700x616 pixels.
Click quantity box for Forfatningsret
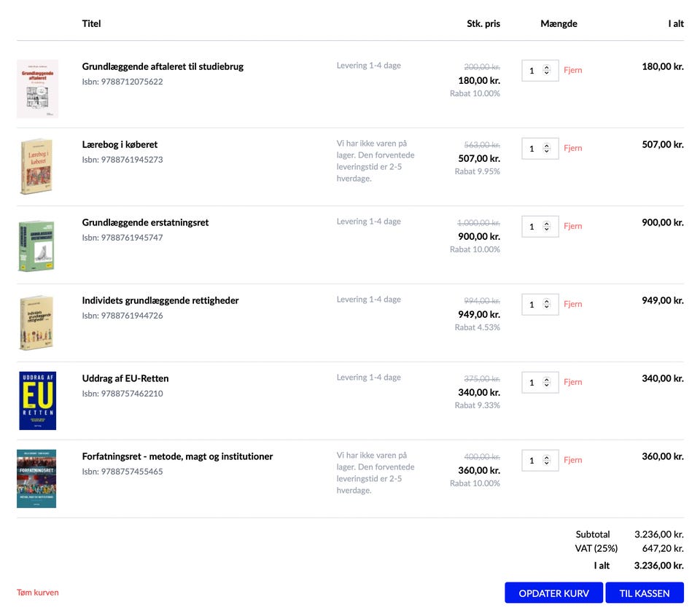[534, 461]
